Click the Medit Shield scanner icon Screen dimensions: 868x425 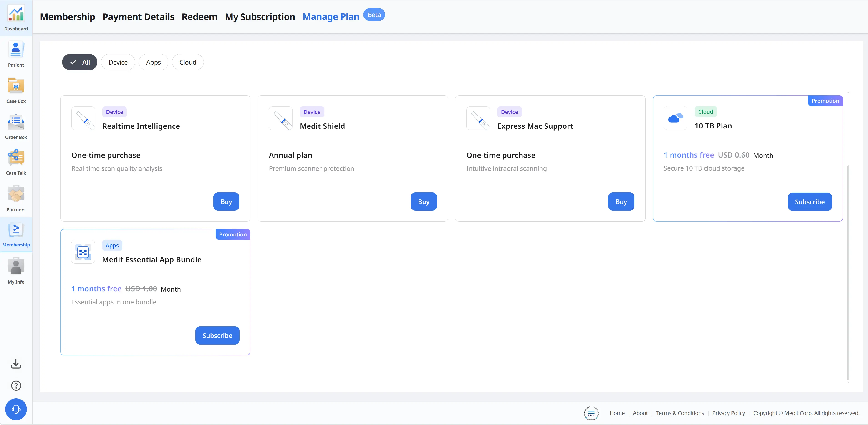(281, 118)
